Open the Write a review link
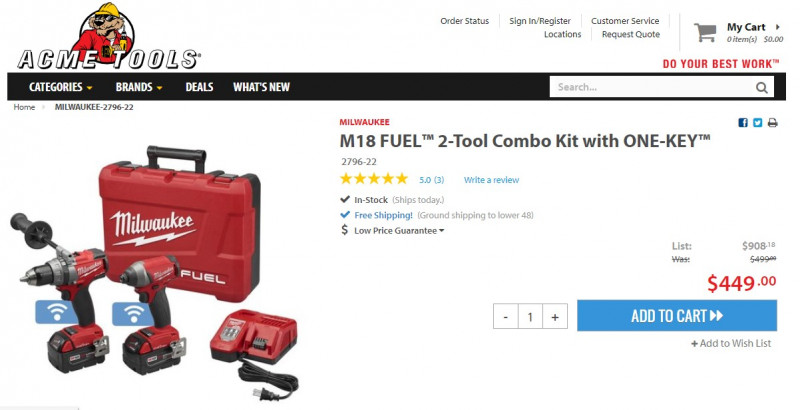This screenshot has width=800, height=410. point(491,180)
